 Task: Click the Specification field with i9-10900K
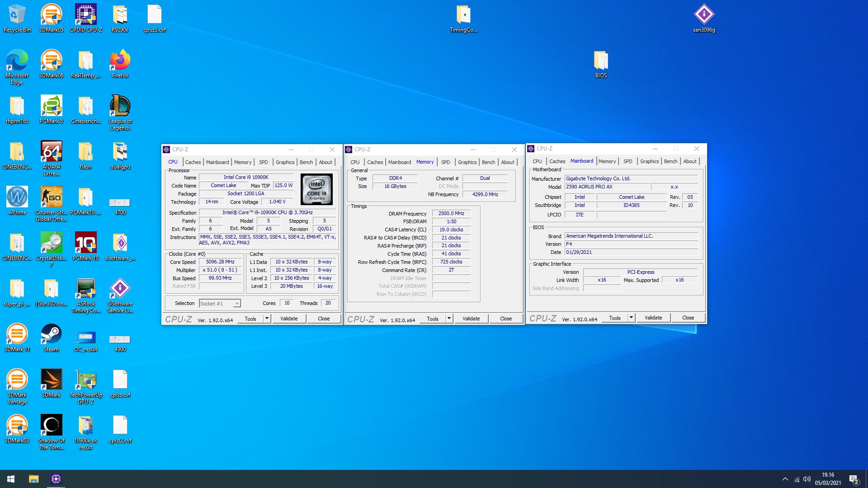pos(268,213)
